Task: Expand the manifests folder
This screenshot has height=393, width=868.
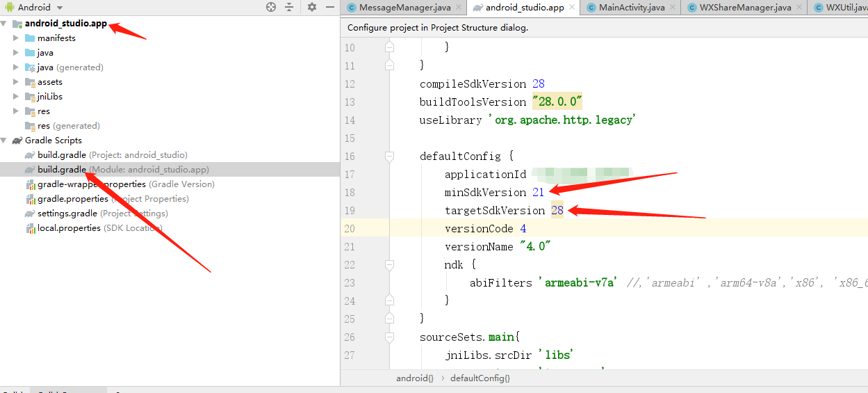Action: [x=16, y=38]
